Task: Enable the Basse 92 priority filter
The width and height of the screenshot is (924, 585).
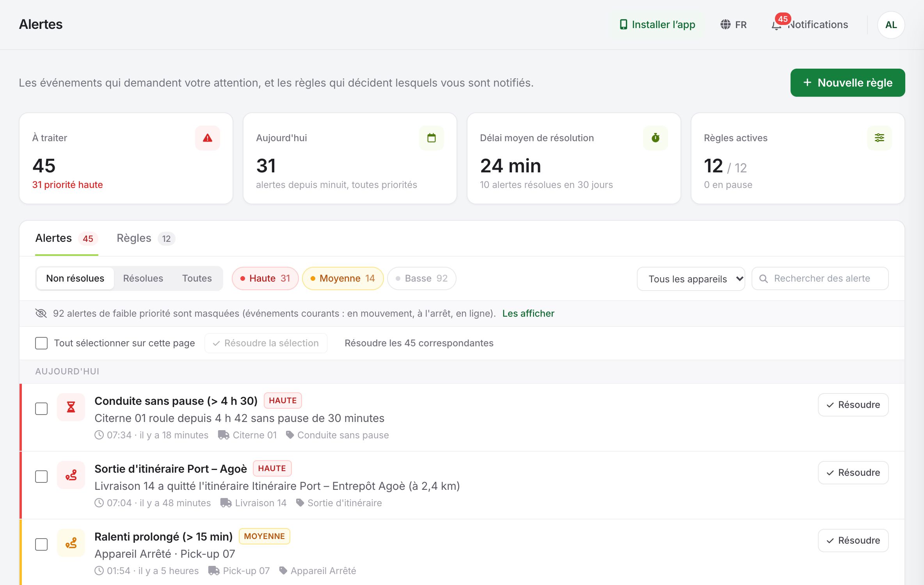Action: tap(422, 278)
